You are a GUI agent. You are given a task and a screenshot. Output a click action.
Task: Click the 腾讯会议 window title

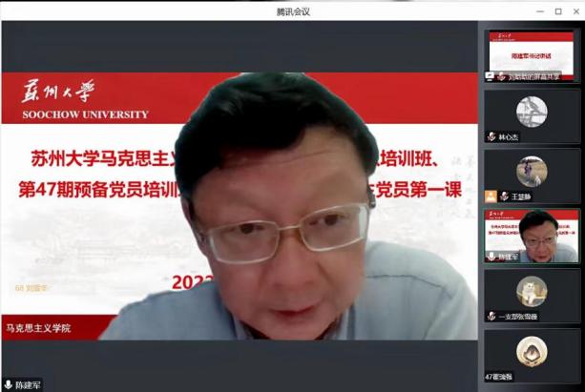tap(292, 10)
